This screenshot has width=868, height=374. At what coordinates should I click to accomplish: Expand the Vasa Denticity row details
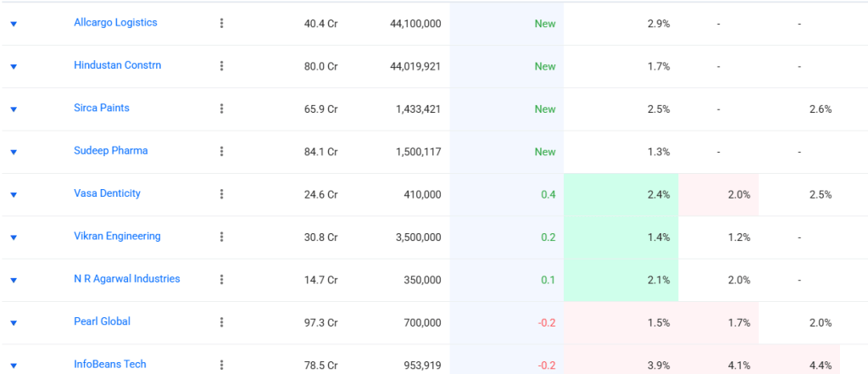pos(14,195)
